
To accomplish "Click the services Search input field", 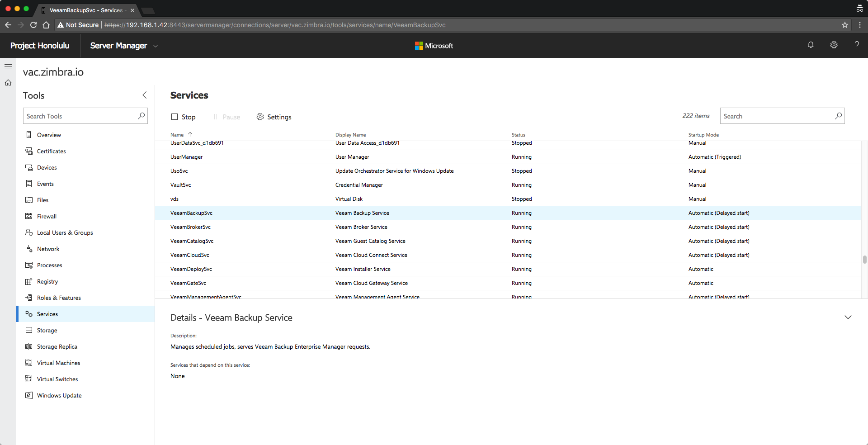I will pos(778,116).
